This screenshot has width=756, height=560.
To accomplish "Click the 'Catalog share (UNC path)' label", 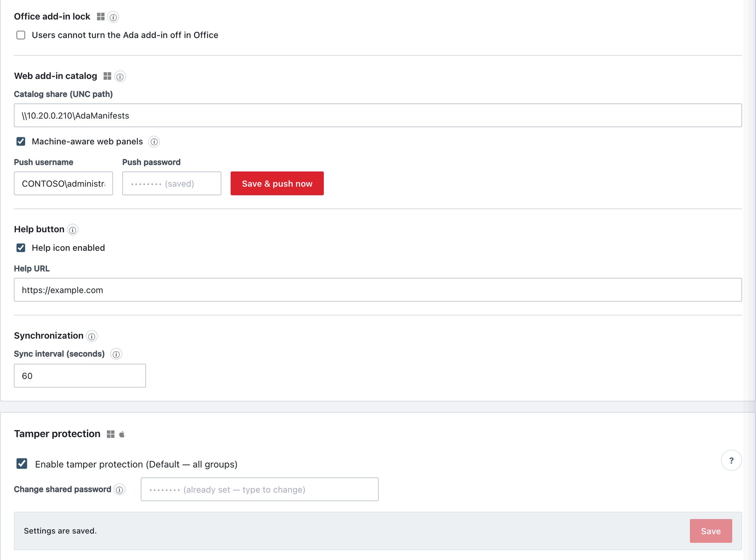I will tap(63, 94).
